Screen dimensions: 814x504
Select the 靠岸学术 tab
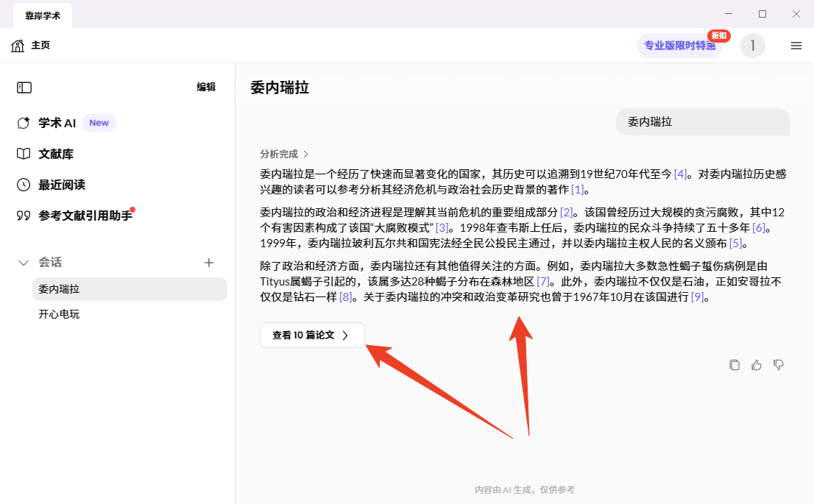pos(43,15)
